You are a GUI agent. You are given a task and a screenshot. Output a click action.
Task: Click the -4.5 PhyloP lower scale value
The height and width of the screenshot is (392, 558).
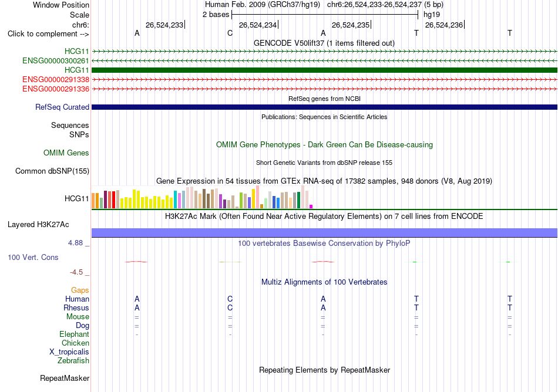[x=76, y=272]
